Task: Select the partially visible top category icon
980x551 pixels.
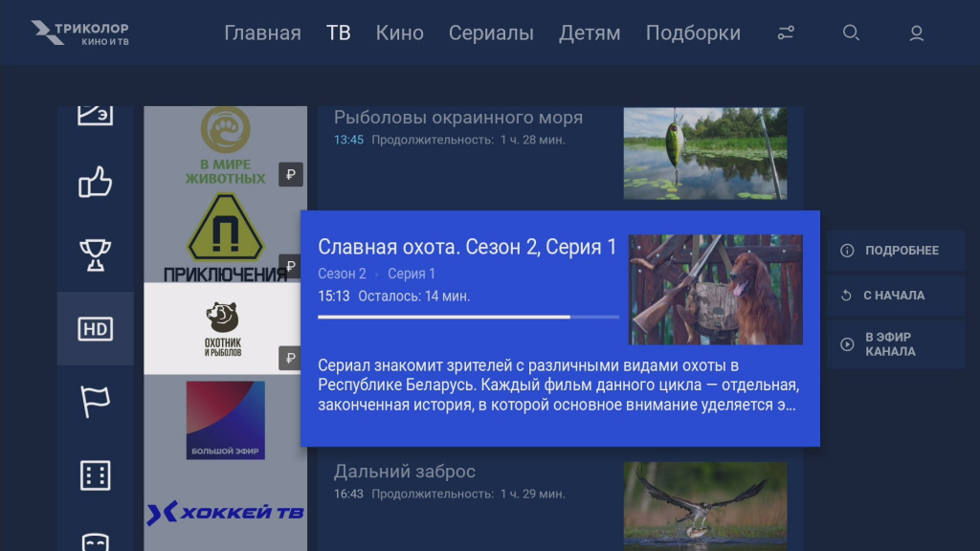Action: (95, 116)
